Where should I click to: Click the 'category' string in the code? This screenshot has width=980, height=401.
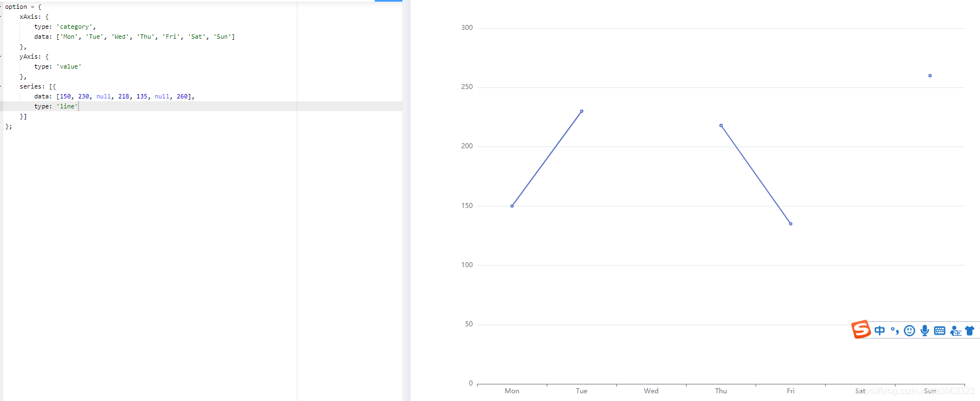coord(74,27)
